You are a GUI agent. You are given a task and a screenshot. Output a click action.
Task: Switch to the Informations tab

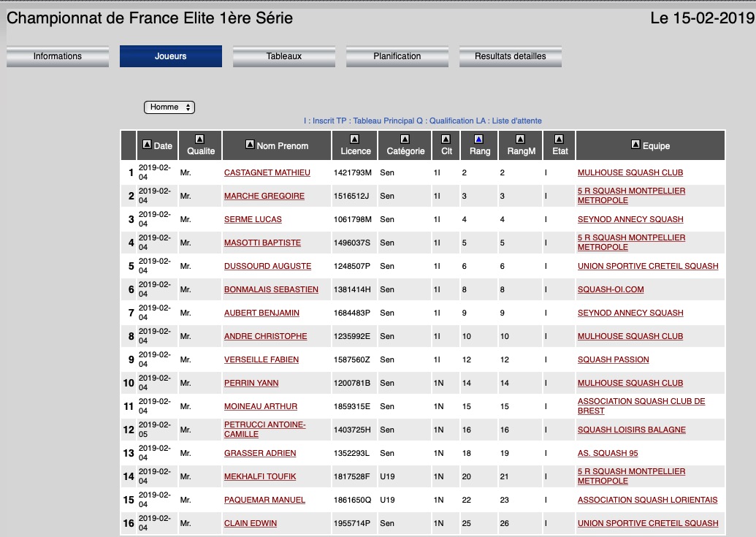(x=58, y=56)
